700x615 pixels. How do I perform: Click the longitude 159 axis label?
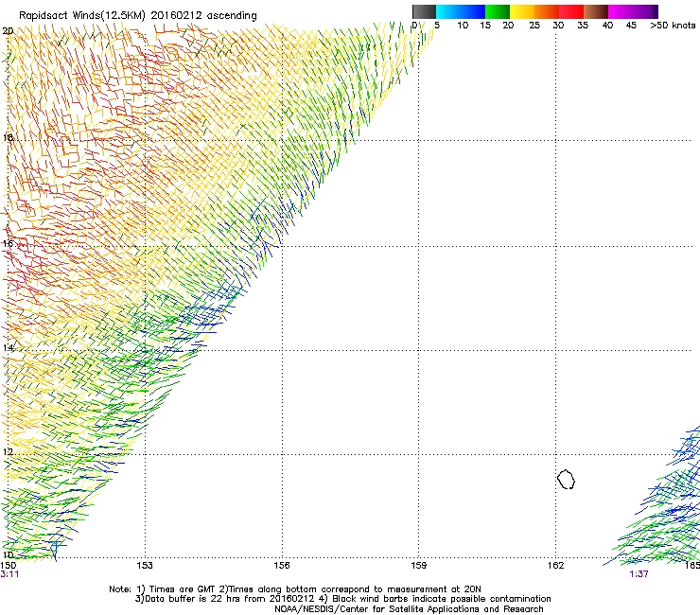click(x=419, y=566)
